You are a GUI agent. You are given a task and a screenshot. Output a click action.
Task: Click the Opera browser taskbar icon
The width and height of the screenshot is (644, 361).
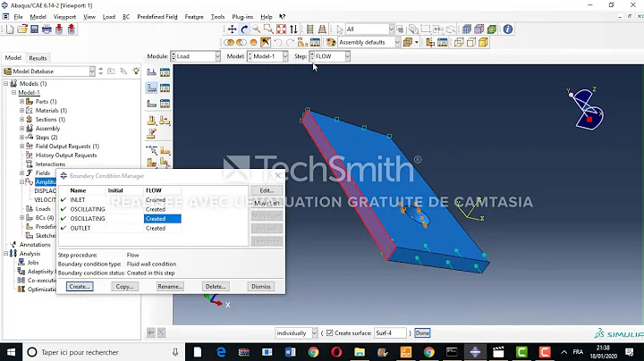[x=336, y=352]
